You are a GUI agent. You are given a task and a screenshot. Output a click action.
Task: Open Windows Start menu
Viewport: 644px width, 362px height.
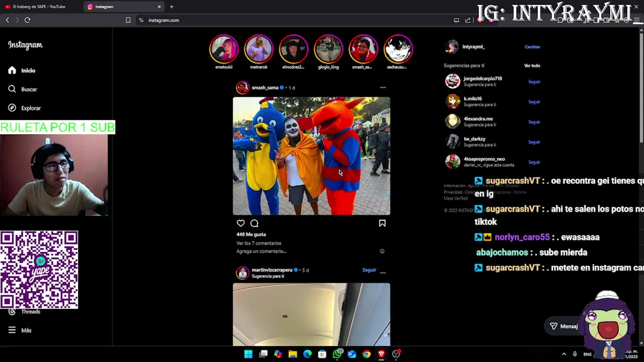tap(248, 354)
